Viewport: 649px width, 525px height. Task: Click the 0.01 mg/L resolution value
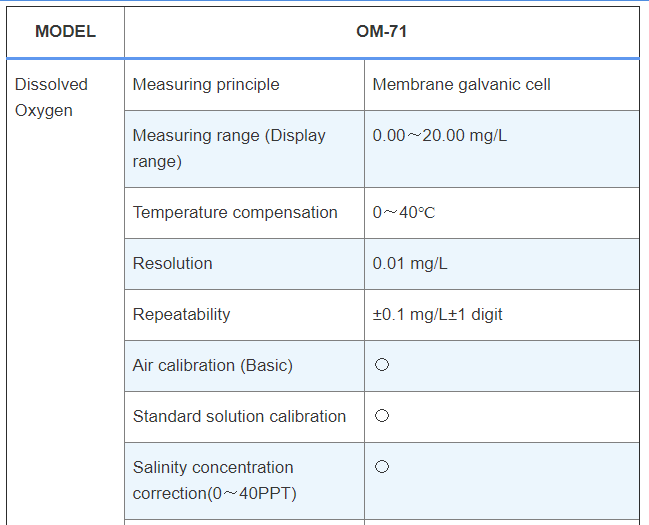point(410,263)
